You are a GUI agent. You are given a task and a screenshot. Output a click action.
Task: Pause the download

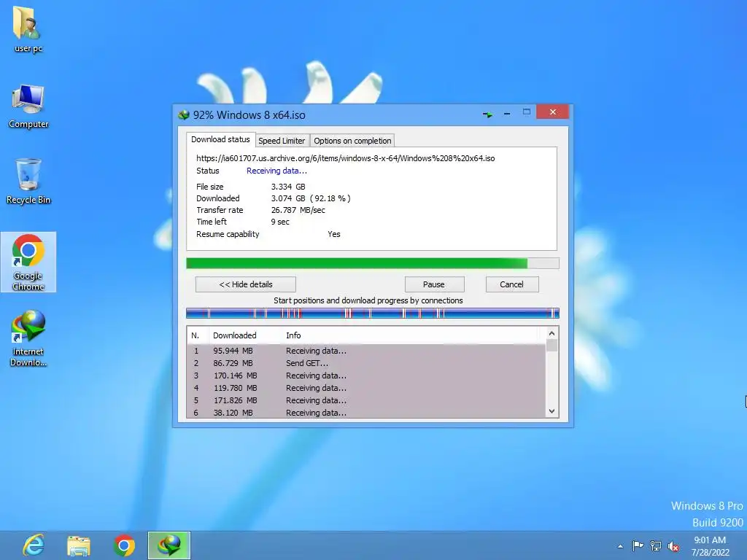point(434,284)
